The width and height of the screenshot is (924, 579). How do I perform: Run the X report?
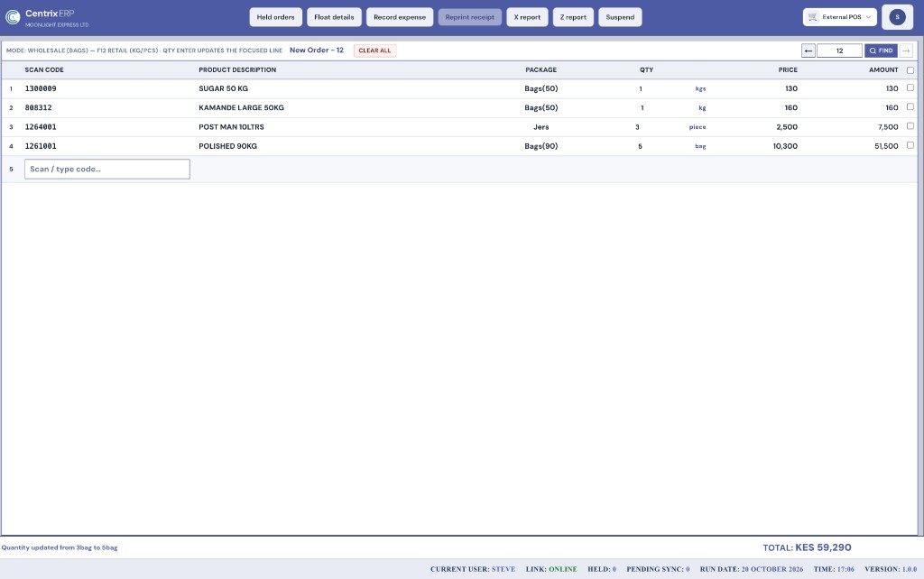527,17
